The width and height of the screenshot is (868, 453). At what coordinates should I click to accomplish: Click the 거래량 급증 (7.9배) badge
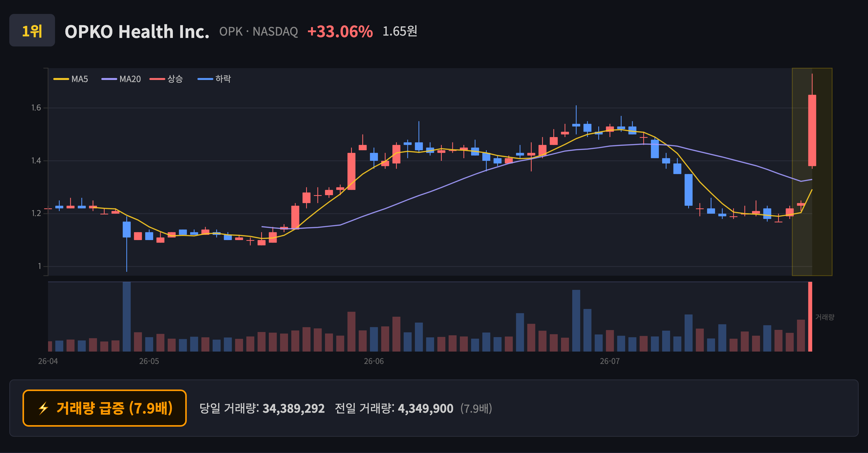coord(104,408)
